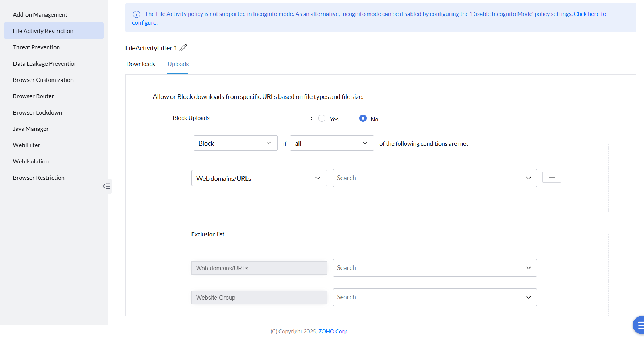Open the Web domains/URLs criteria dropdown
The image size is (644, 337).
tap(259, 178)
